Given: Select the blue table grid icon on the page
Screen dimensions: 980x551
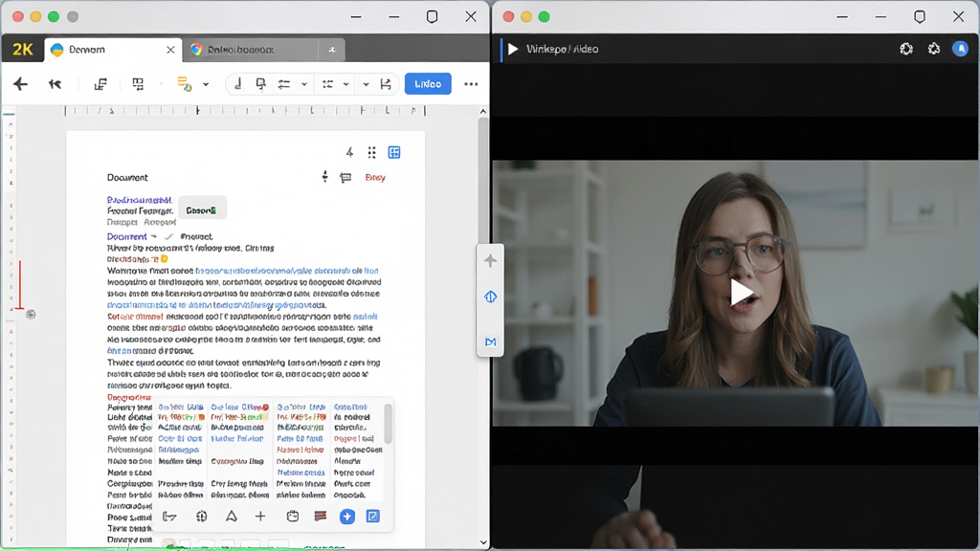Looking at the screenshot, I should tap(394, 152).
